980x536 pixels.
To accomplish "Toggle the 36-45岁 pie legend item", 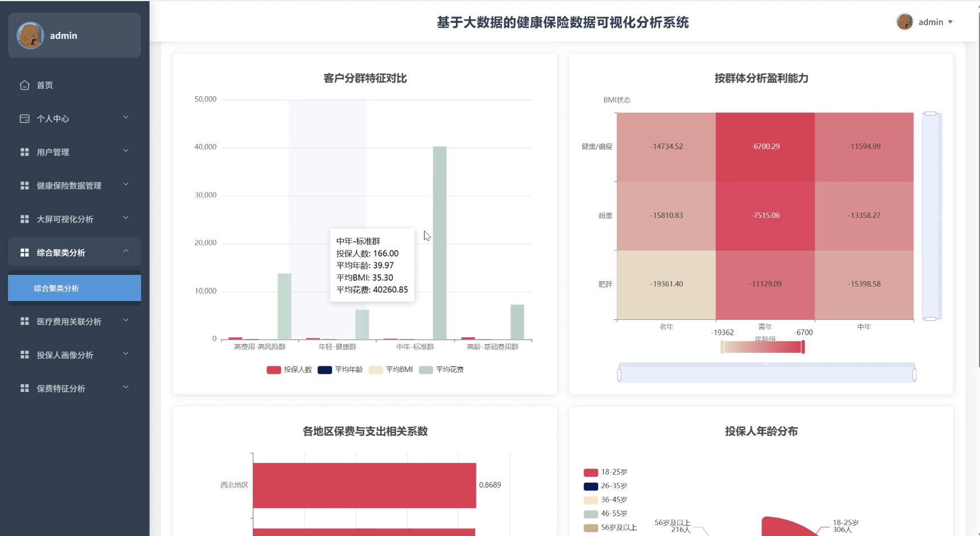I will 606,500.
